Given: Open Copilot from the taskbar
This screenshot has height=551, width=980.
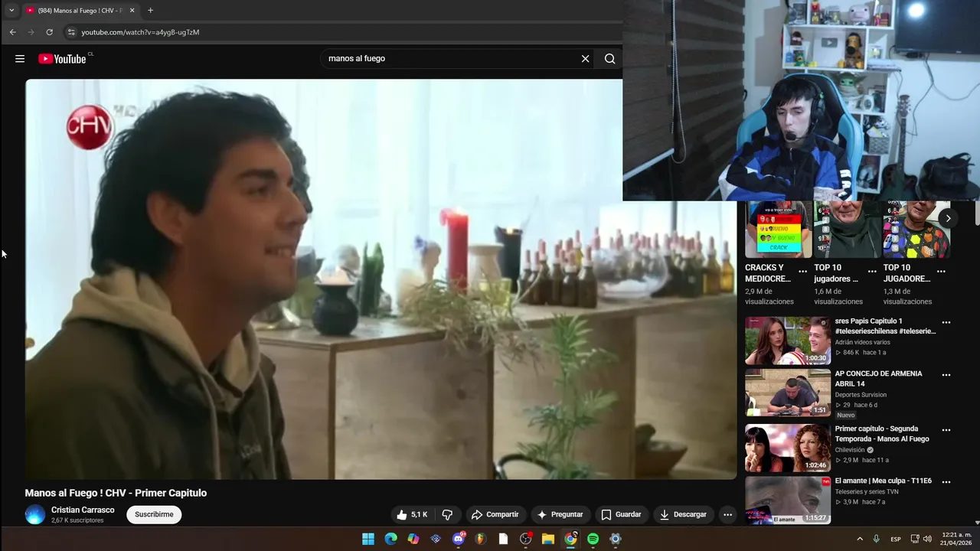Looking at the screenshot, I should pyautogui.click(x=413, y=539).
